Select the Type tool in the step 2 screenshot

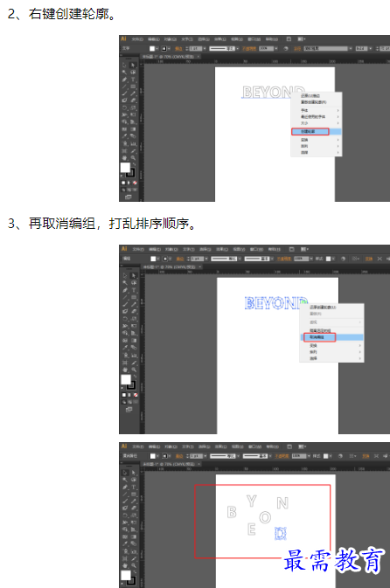133,80
